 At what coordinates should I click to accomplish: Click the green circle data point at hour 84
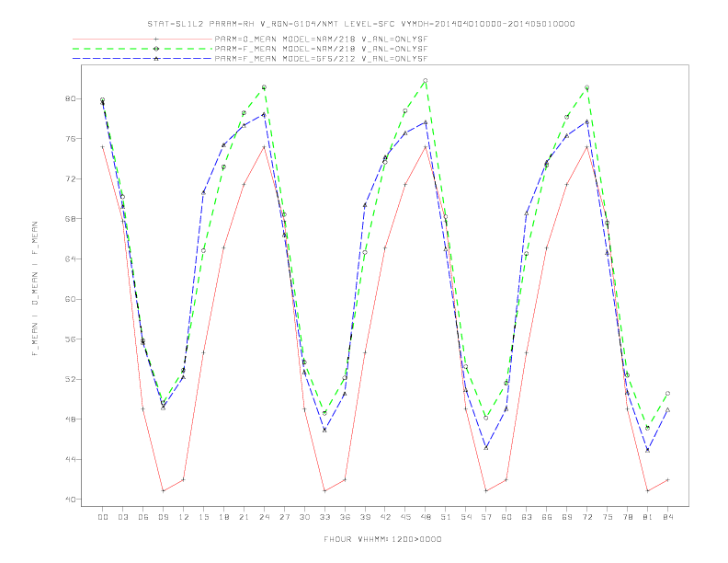[667, 394]
